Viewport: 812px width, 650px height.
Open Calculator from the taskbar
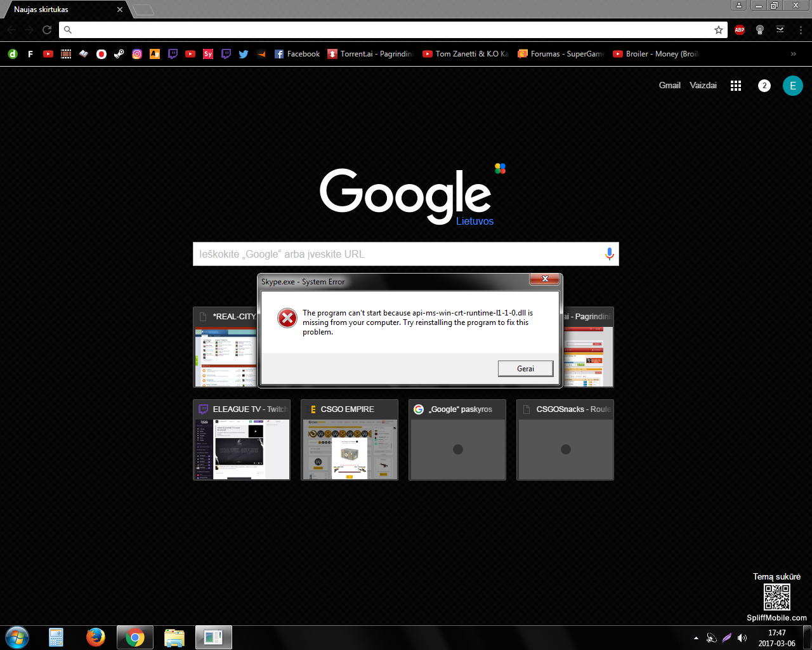click(x=56, y=637)
